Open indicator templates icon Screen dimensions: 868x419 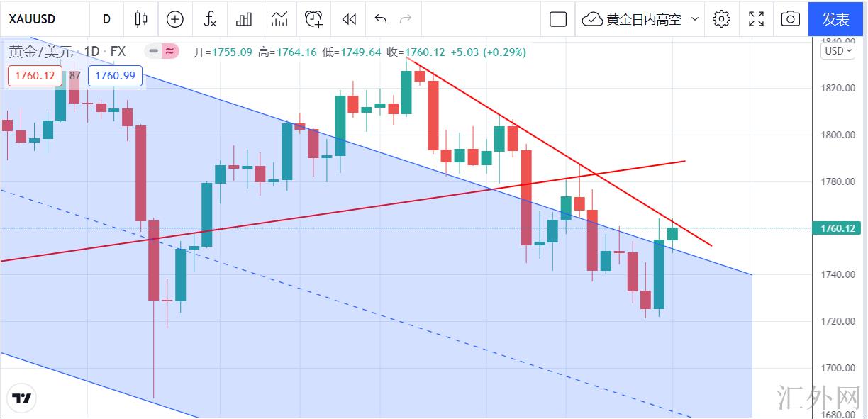(279, 19)
